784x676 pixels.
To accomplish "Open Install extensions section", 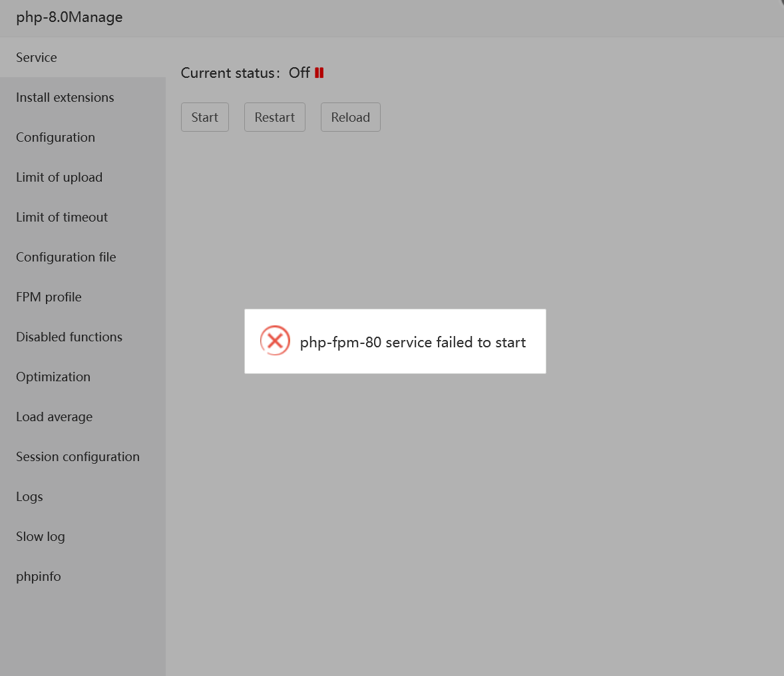I will (83, 98).
